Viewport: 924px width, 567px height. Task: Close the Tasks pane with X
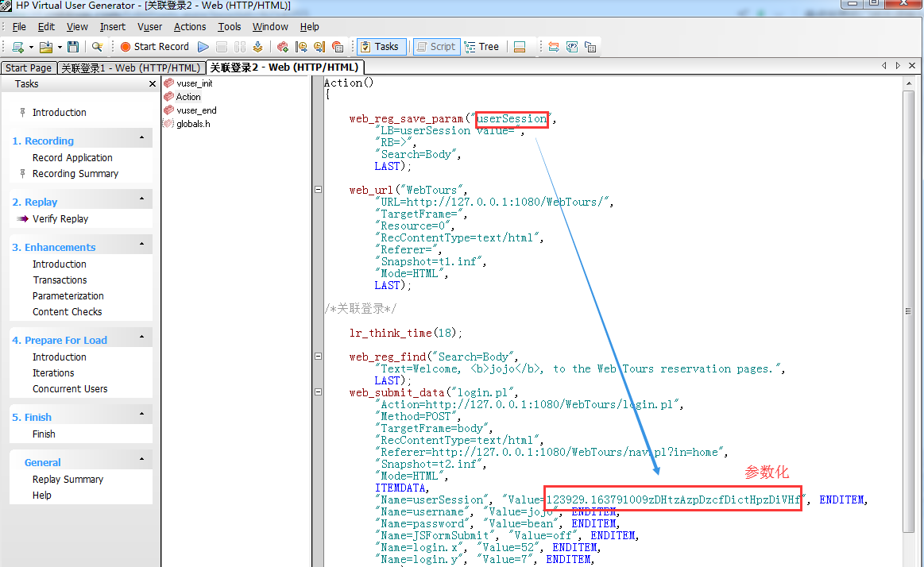click(153, 84)
